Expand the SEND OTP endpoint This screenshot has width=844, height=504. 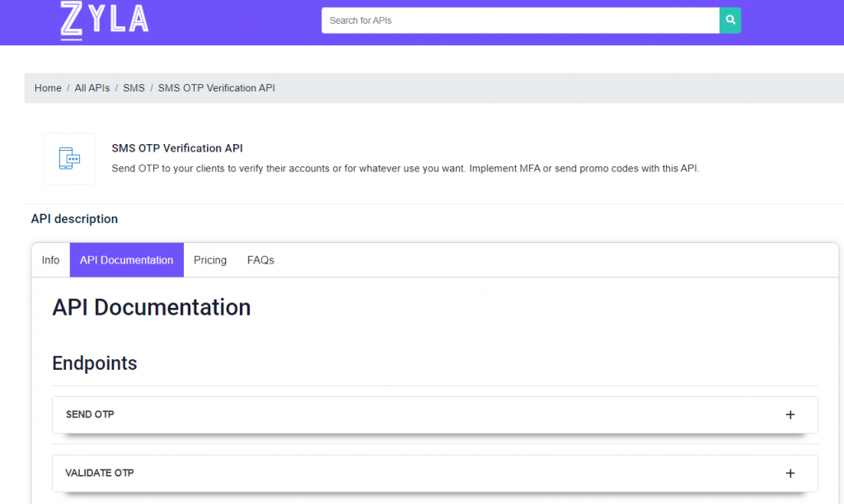tap(435, 415)
